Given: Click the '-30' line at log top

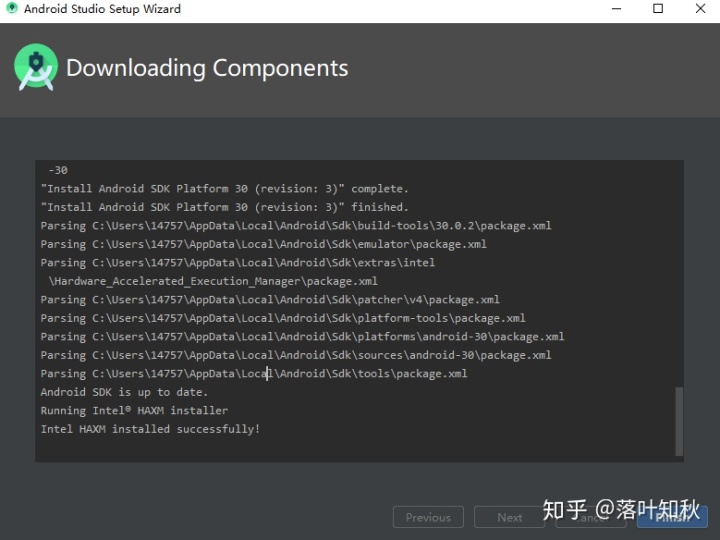Looking at the screenshot, I should (x=58, y=170).
